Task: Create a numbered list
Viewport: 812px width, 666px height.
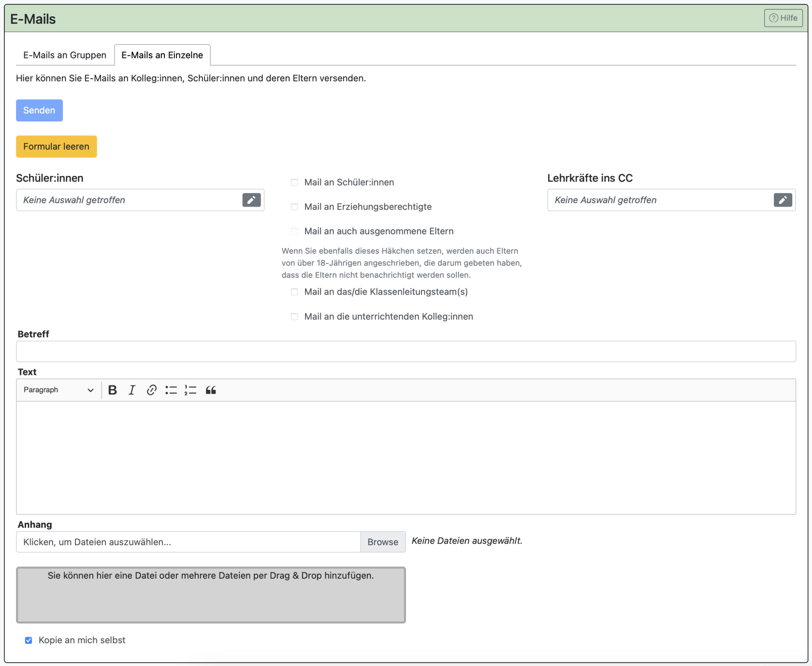Action: point(190,390)
